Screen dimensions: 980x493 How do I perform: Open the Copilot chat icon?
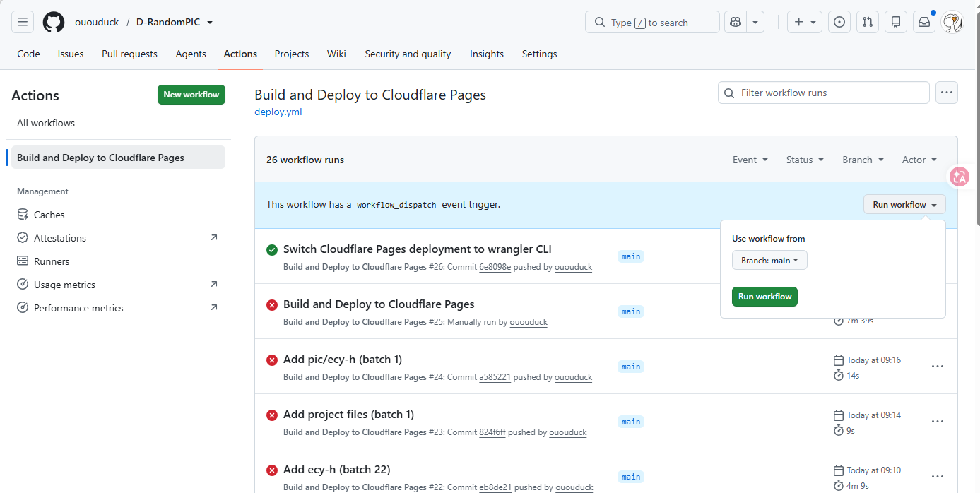(x=736, y=22)
